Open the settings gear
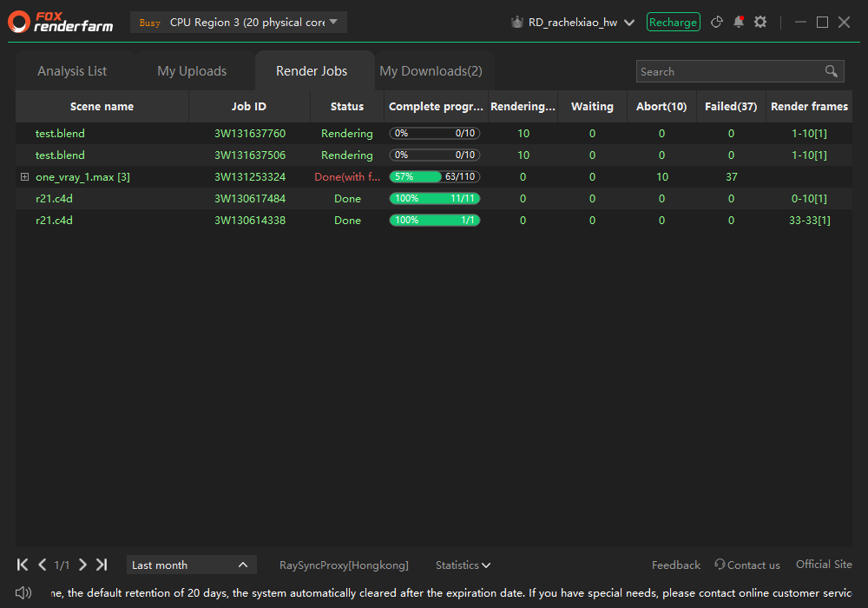Viewport: 868px width, 608px height. [x=760, y=23]
